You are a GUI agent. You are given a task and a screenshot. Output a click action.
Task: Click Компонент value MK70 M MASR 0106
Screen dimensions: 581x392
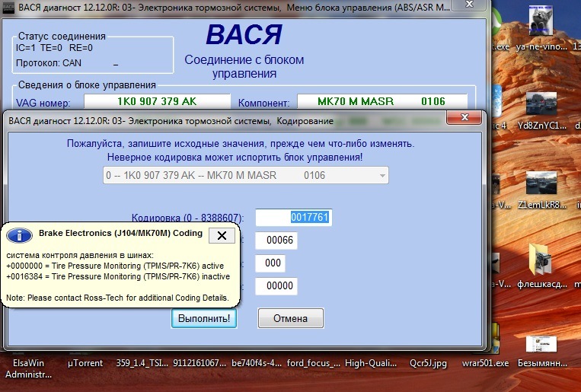tap(382, 101)
